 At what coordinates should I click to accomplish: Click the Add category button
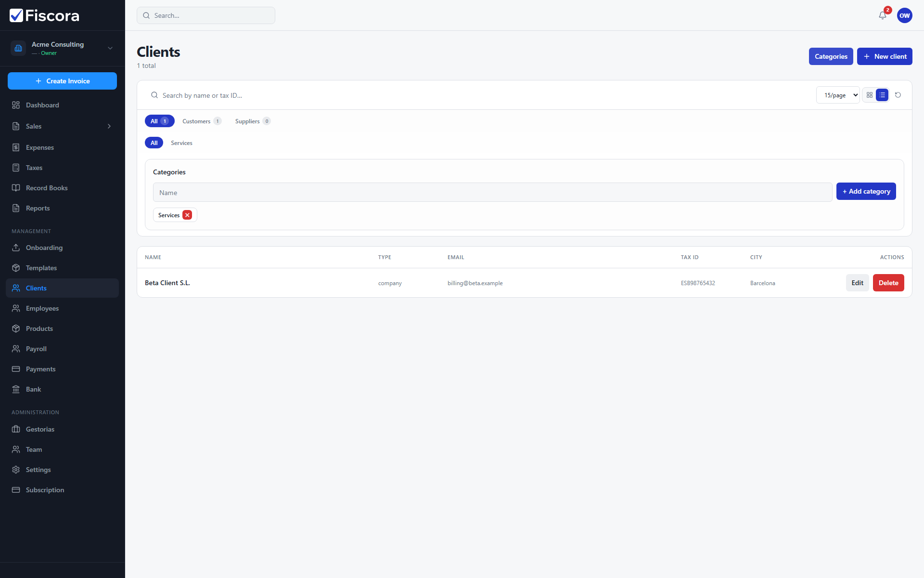(x=866, y=191)
